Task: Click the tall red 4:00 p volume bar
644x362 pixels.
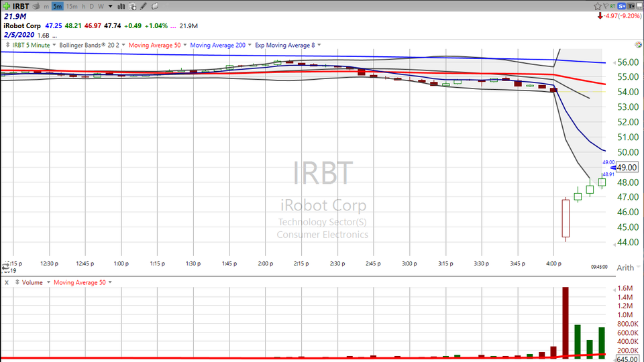Action: pyautogui.click(x=566, y=322)
